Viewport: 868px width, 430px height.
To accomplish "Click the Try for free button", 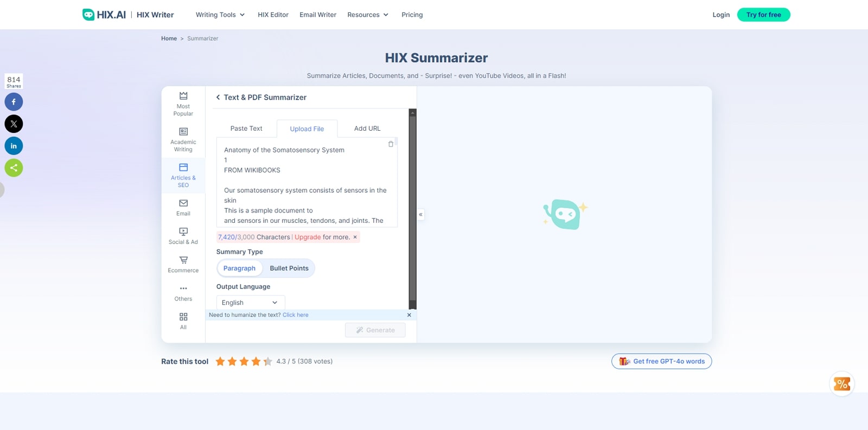I will 763,15.
